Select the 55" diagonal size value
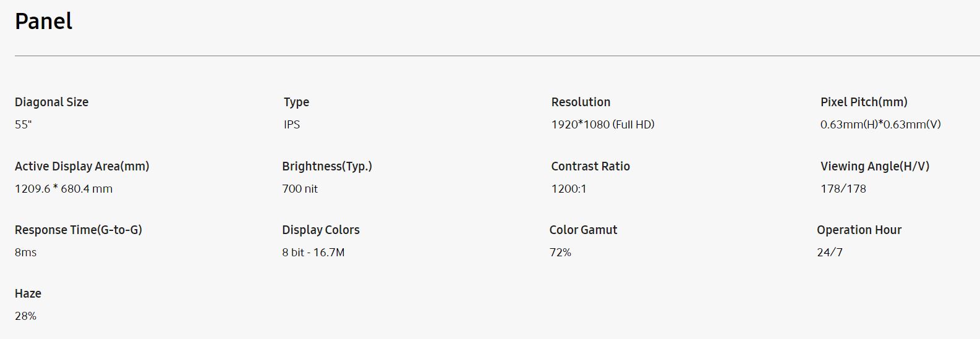The height and width of the screenshot is (339, 980). pos(23,125)
